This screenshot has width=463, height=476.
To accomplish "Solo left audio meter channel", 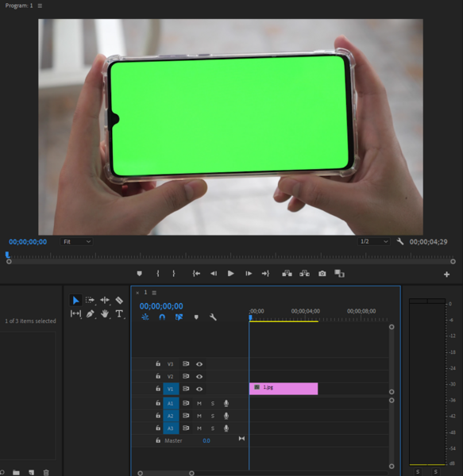I will tap(418, 471).
